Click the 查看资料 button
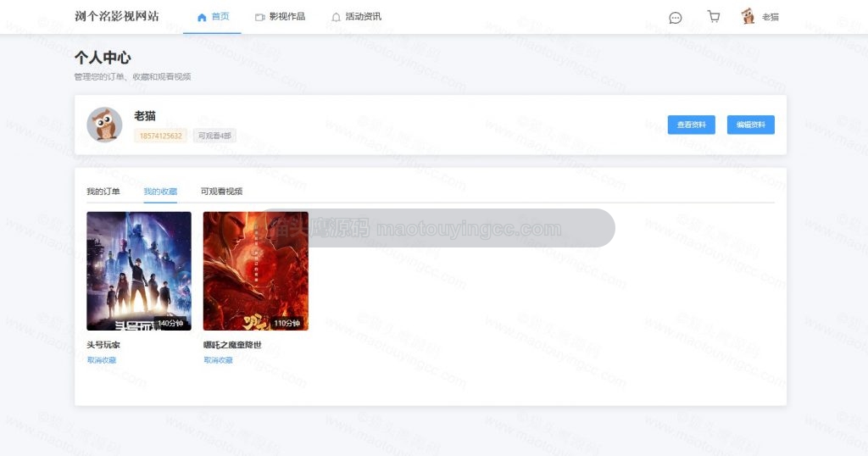 click(x=692, y=125)
